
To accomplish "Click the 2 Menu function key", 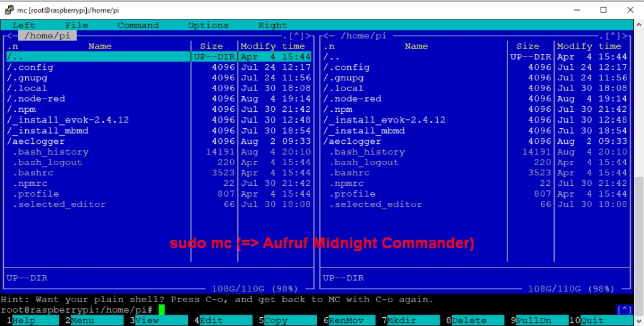I will (94, 320).
